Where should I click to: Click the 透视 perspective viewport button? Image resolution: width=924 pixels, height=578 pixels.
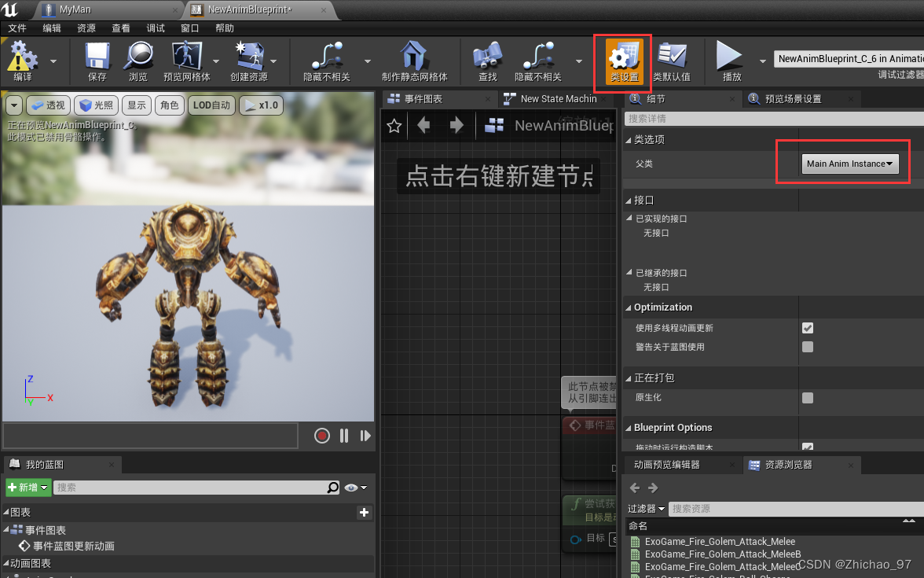(49, 105)
